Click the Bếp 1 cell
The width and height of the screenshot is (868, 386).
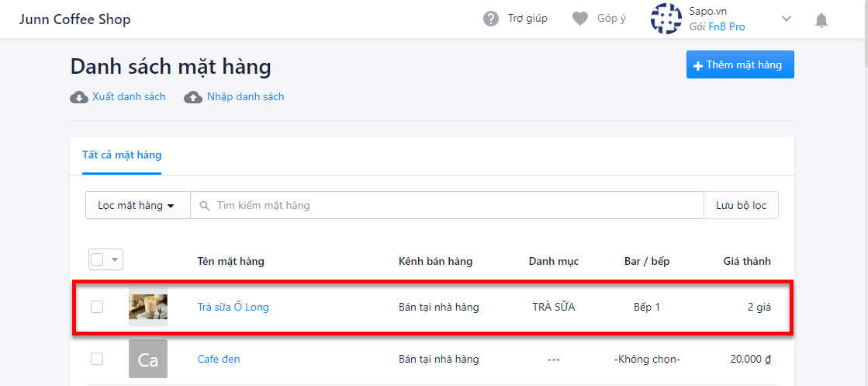point(647,307)
